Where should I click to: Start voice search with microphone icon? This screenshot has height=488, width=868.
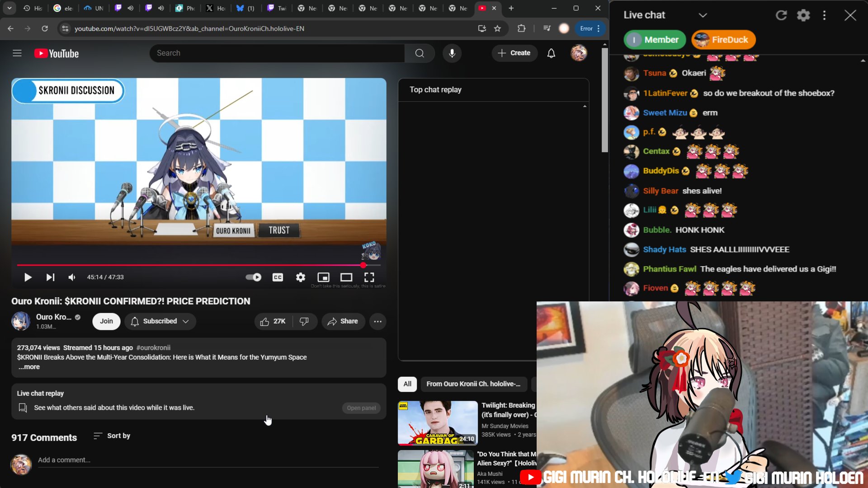(452, 53)
